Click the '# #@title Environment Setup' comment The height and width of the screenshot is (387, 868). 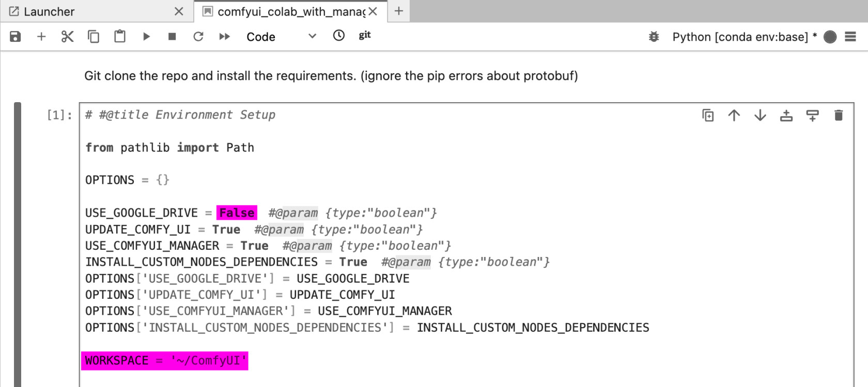(x=180, y=115)
